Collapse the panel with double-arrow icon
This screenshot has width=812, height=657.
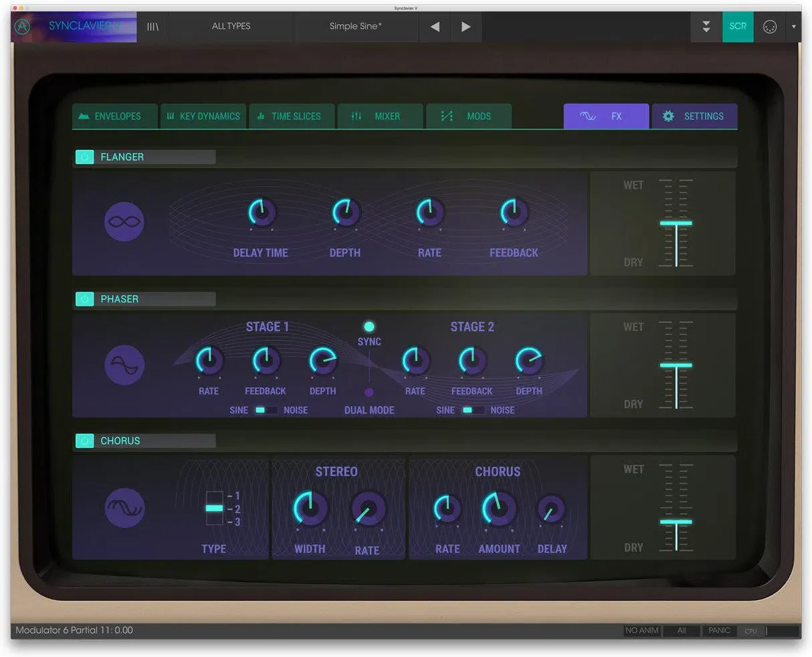706,27
